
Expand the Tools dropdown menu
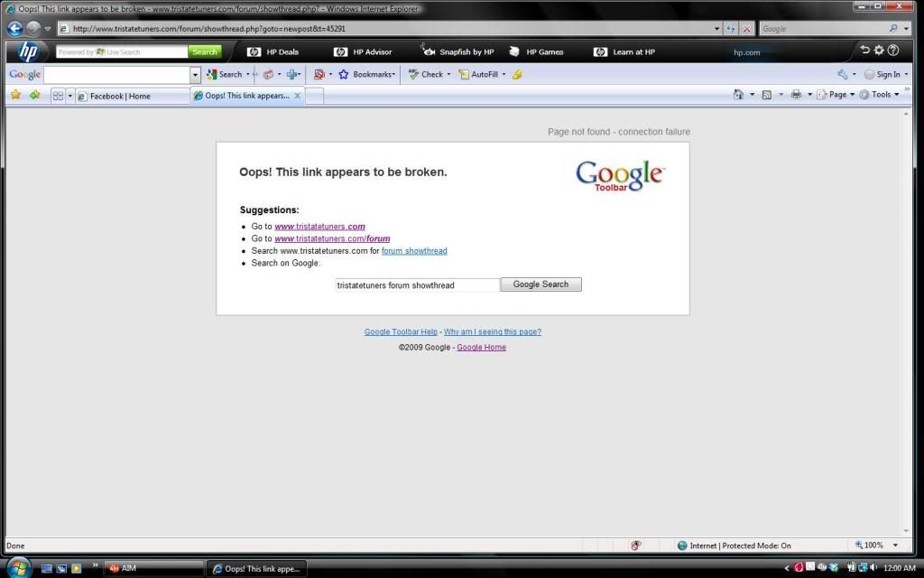pyautogui.click(x=879, y=95)
